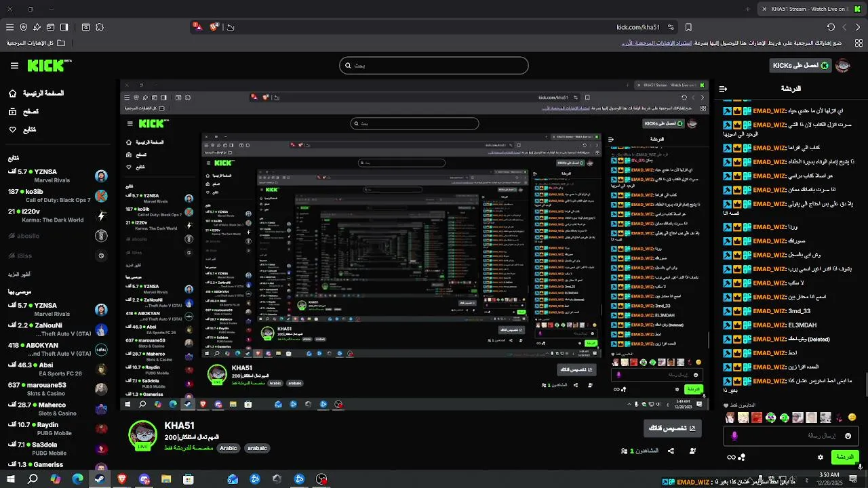Open the Kick hamburger menu
Image resolution: width=868 pixels, height=488 pixels.
pyautogui.click(x=14, y=66)
